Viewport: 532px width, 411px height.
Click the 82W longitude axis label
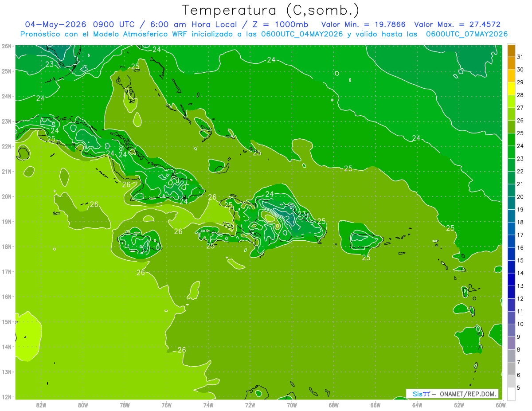[x=41, y=405]
